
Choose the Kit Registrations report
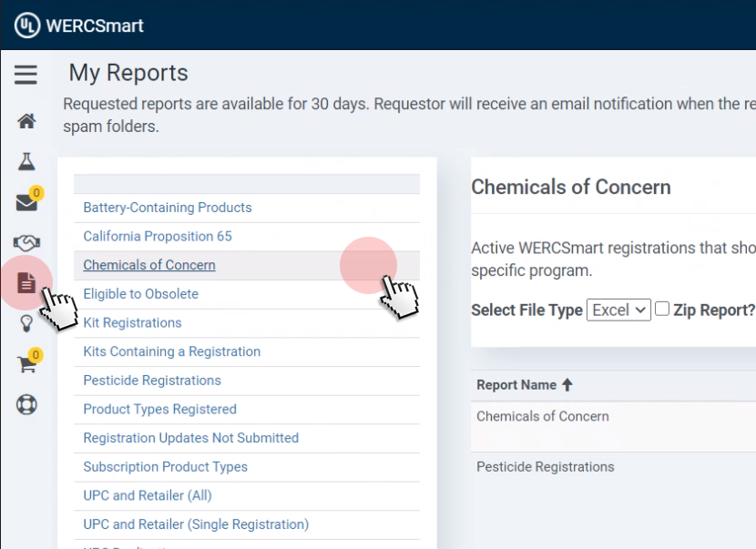point(132,323)
